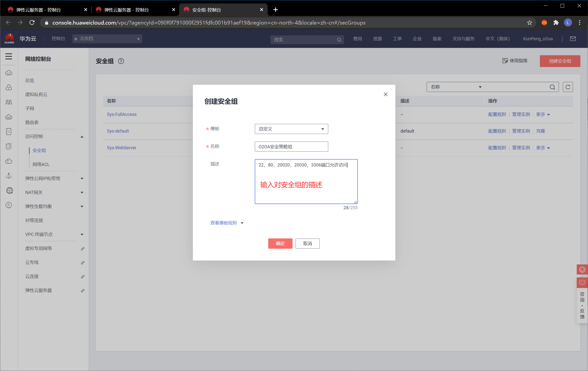Go back to the previous page

pyautogui.click(x=8, y=23)
